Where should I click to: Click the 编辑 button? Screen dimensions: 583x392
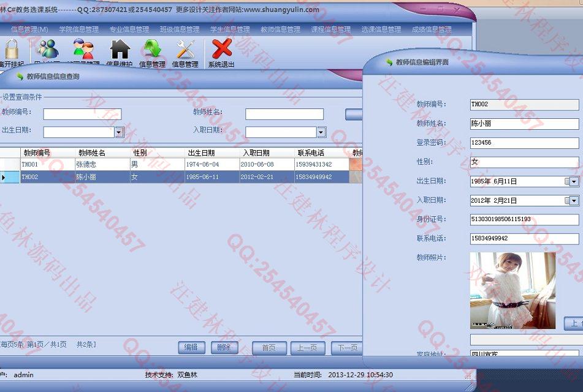pyautogui.click(x=191, y=347)
